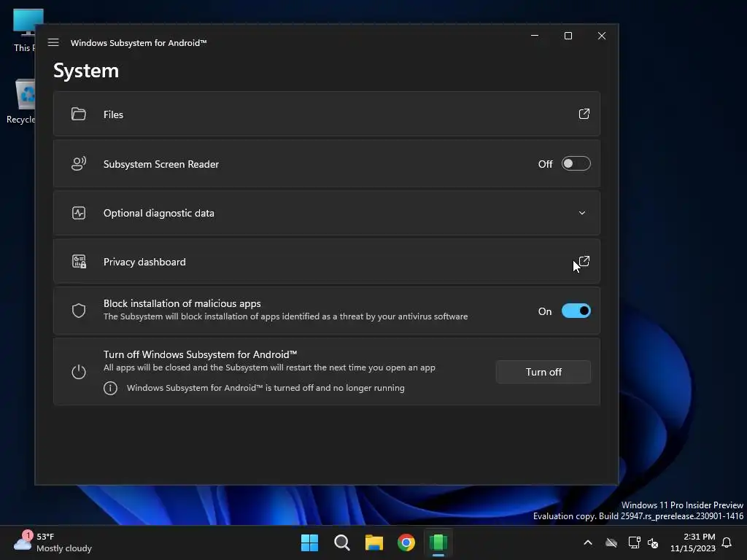The height and width of the screenshot is (560, 747).
Task: Open File Explorer from taskbar
Action: (374, 542)
